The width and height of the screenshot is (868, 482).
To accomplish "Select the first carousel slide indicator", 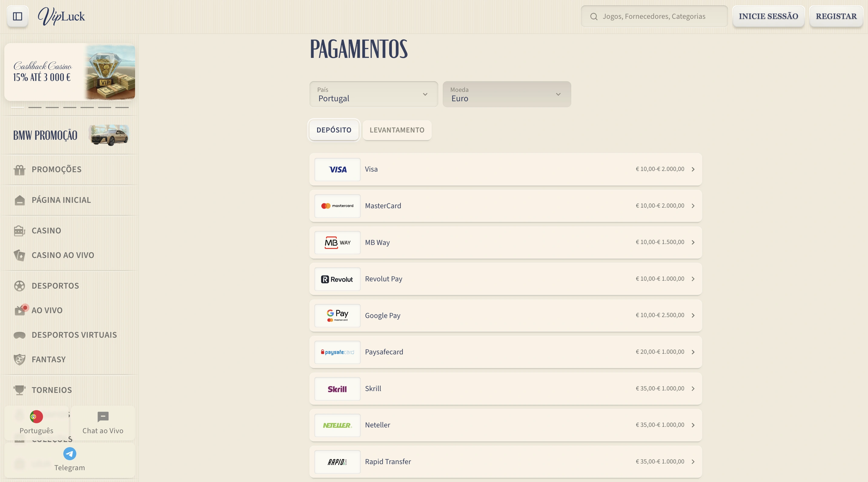I will tap(17, 107).
